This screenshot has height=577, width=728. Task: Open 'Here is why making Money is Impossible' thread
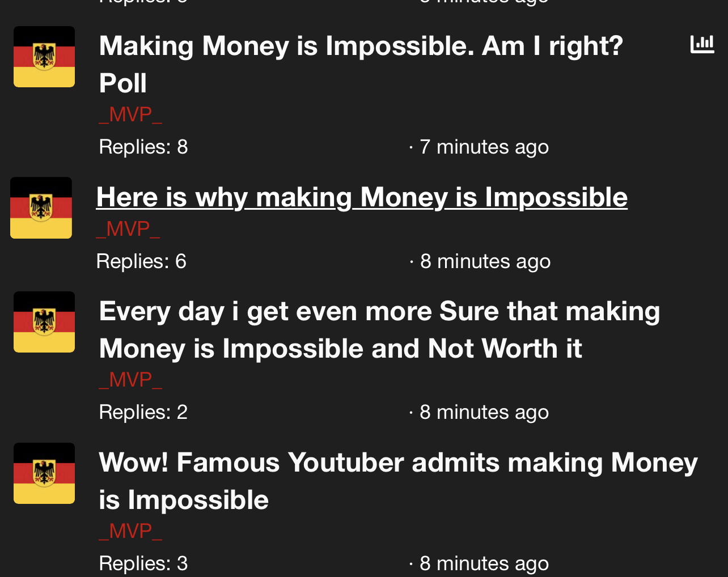pos(362,197)
